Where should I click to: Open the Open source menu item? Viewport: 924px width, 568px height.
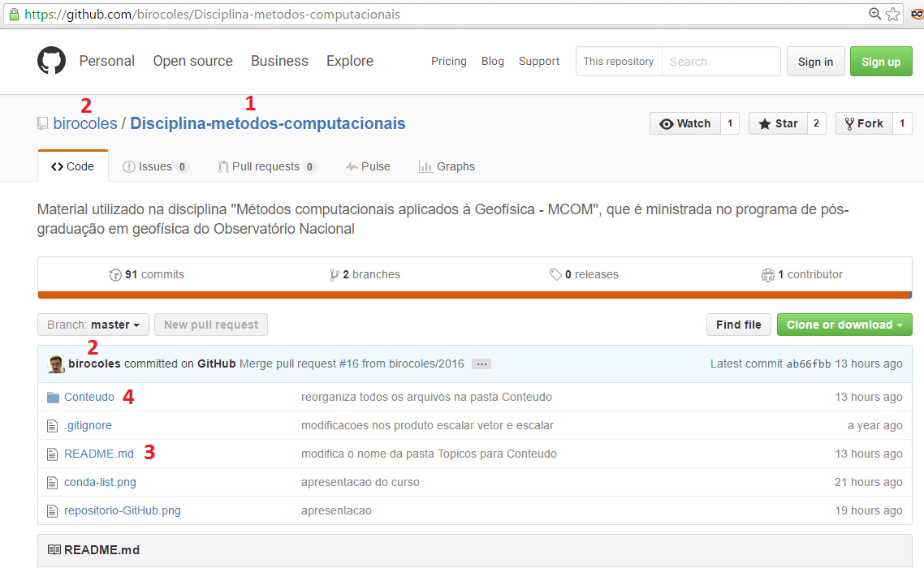[192, 61]
